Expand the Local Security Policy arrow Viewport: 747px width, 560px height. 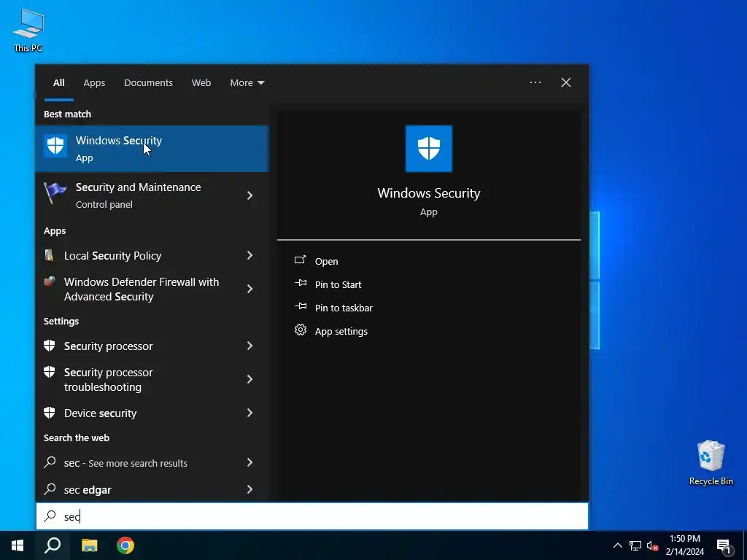(x=250, y=255)
